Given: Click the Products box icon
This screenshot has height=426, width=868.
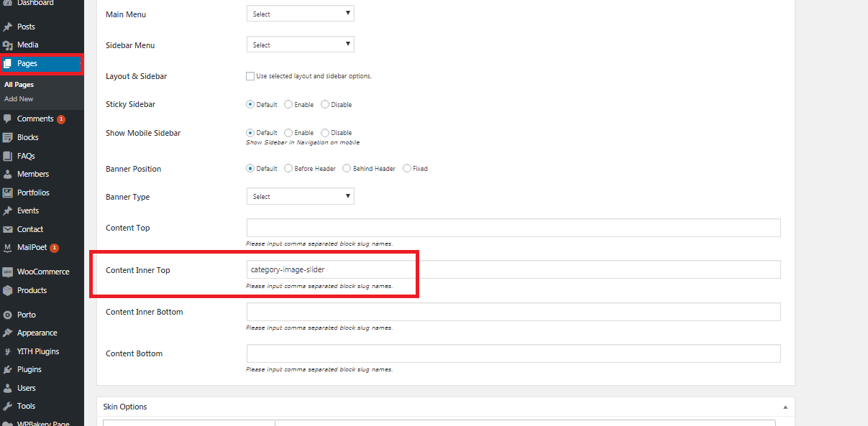Looking at the screenshot, I should click(x=8, y=290).
